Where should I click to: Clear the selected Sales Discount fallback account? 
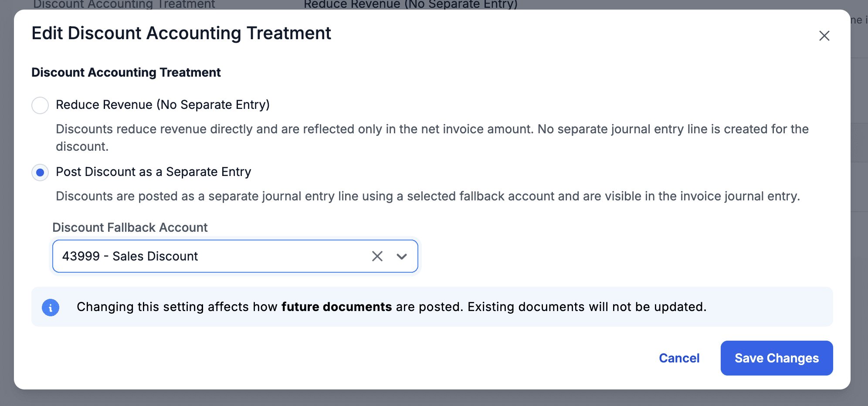(377, 256)
